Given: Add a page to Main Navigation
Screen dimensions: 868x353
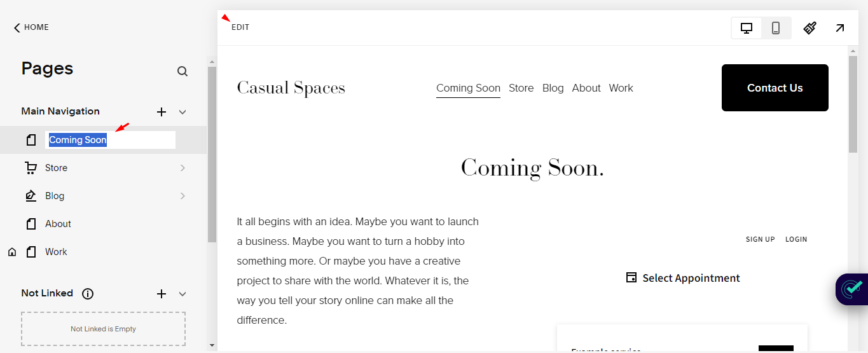Looking at the screenshot, I should (162, 112).
